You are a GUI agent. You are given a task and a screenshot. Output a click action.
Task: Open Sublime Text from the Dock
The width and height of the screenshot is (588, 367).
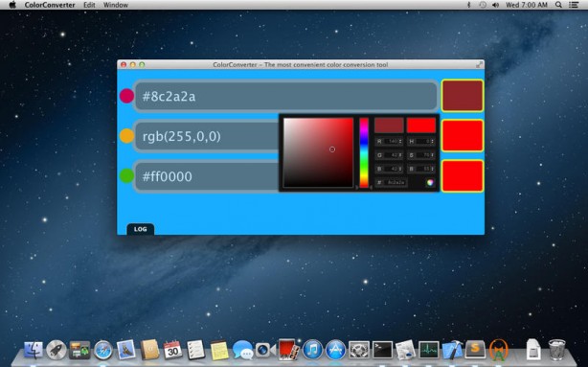[475, 350]
